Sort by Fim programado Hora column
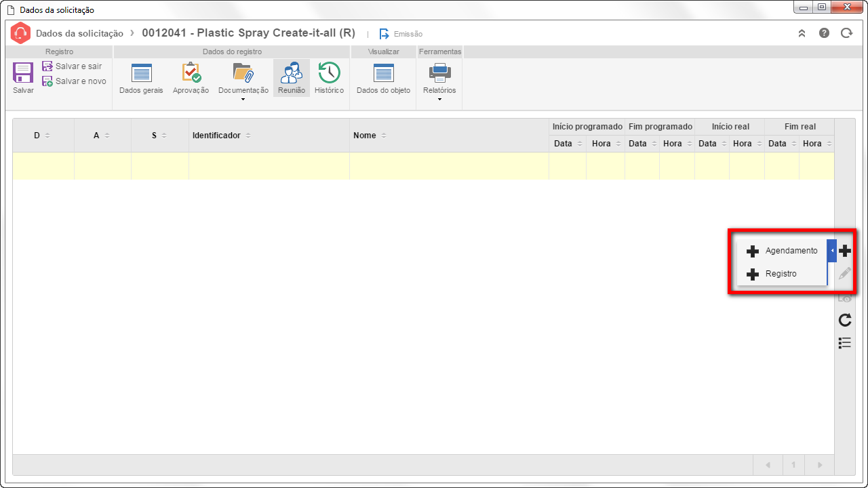 coord(677,144)
